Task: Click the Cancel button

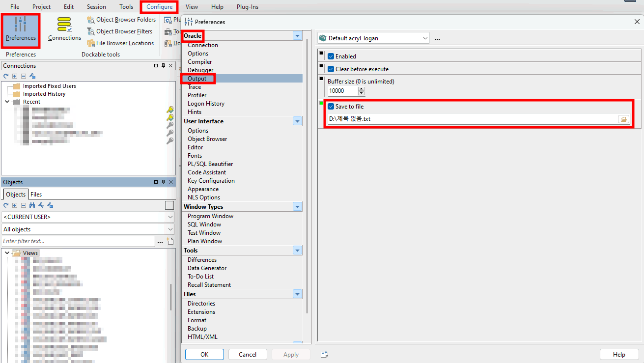Action: pyautogui.click(x=248, y=355)
